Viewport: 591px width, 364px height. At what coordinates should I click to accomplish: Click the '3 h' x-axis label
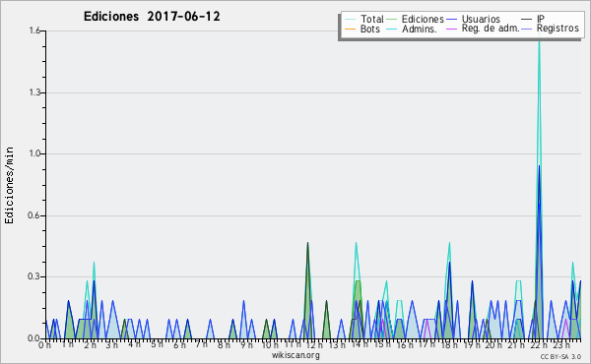tap(111, 345)
